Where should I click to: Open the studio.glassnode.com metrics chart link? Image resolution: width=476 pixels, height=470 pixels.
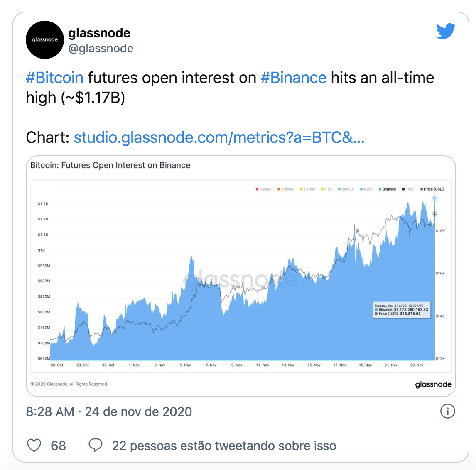(x=219, y=137)
